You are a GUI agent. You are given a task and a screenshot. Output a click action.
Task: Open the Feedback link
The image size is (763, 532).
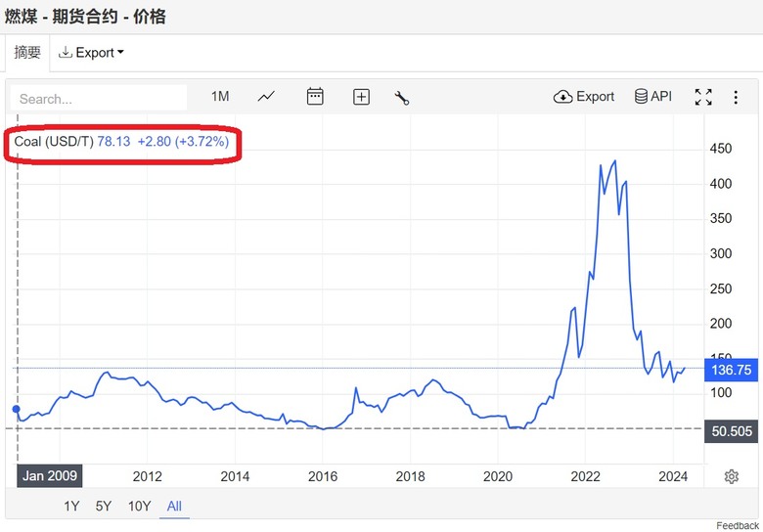(738, 526)
